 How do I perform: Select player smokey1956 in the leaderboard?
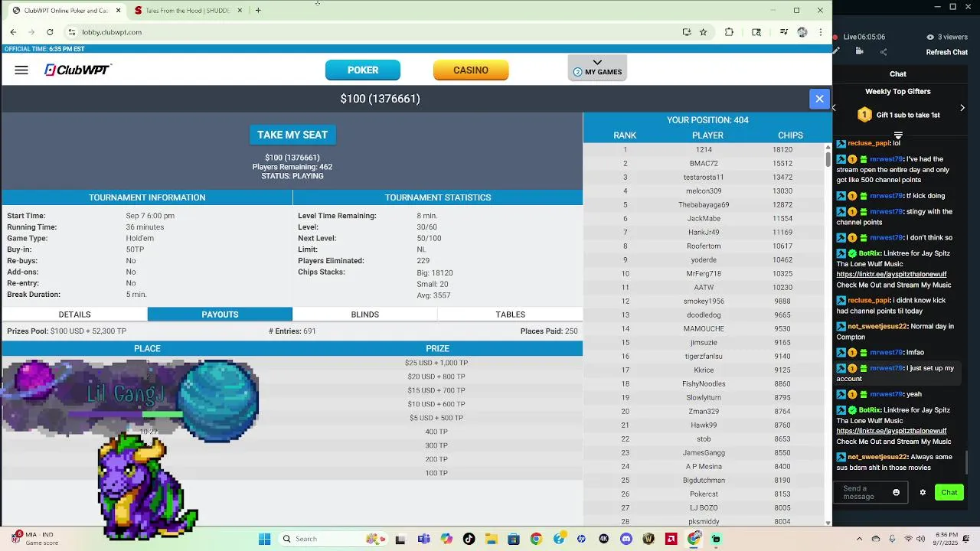704,302
